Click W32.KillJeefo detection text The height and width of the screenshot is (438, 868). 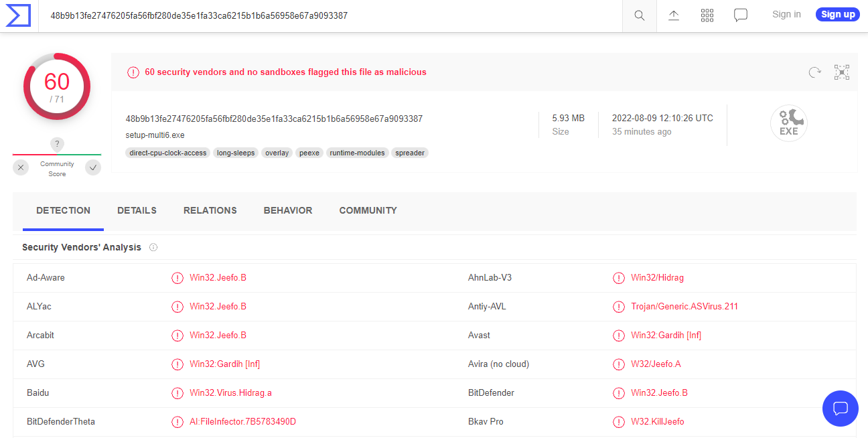pos(658,421)
